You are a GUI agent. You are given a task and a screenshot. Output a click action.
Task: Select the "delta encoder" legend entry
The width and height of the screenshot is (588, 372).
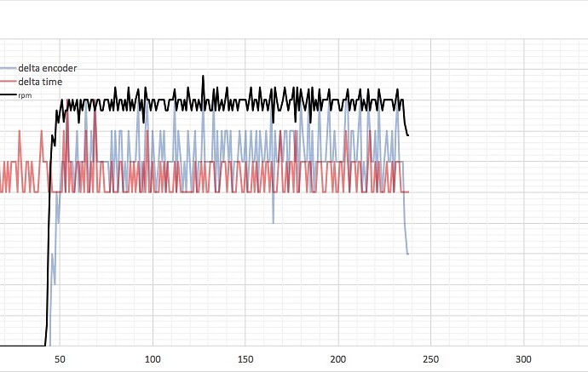point(47,68)
